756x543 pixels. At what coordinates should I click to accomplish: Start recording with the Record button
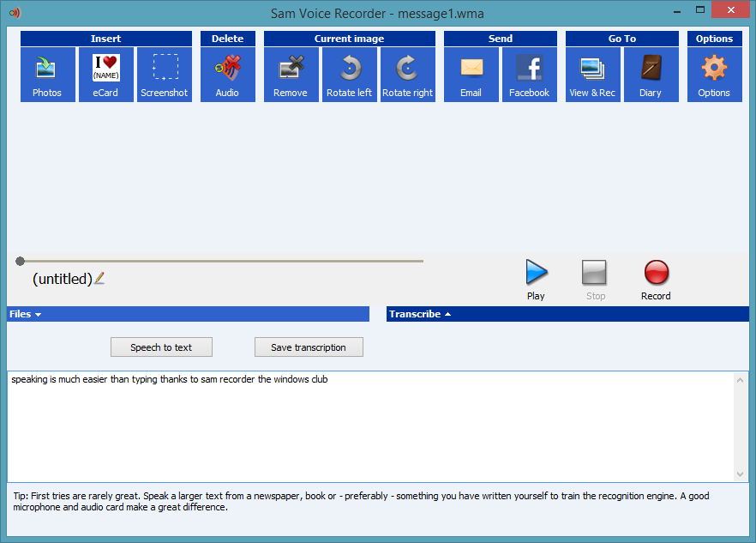click(656, 280)
